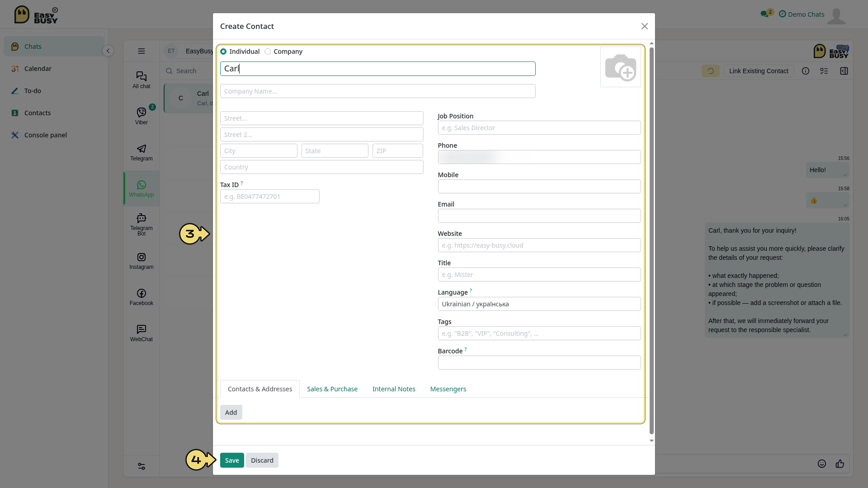868x488 pixels.
Task: Switch to Internal Notes tab
Action: click(x=394, y=389)
